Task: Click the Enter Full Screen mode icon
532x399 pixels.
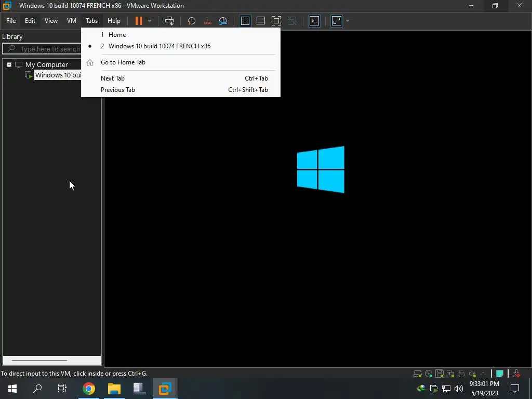Action: point(276,21)
